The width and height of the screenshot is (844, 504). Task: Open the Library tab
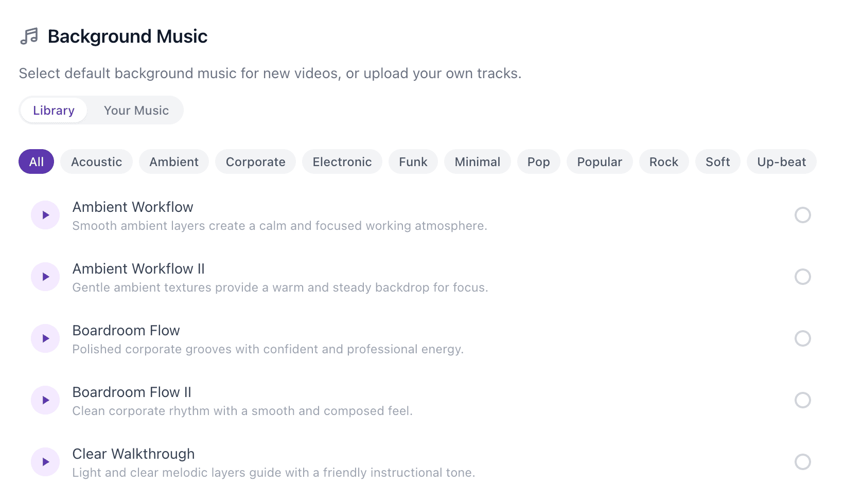(x=53, y=110)
